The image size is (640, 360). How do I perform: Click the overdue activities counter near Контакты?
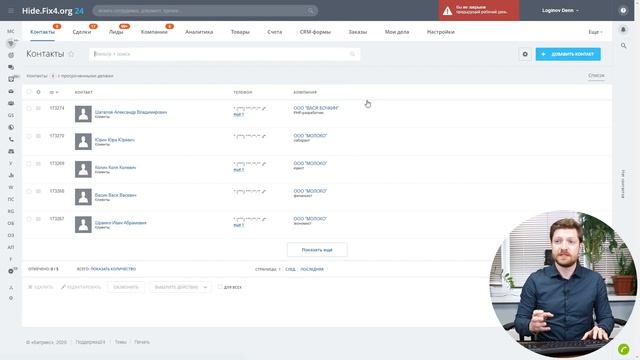coord(53,76)
